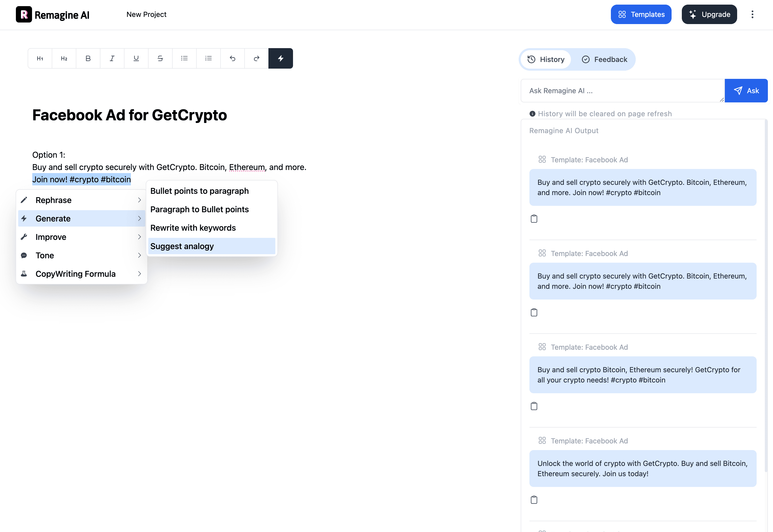Image resolution: width=773 pixels, height=532 pixels.
Task: Open the CopyWriting Formula menu item
Action: click(x=82, y=274)
